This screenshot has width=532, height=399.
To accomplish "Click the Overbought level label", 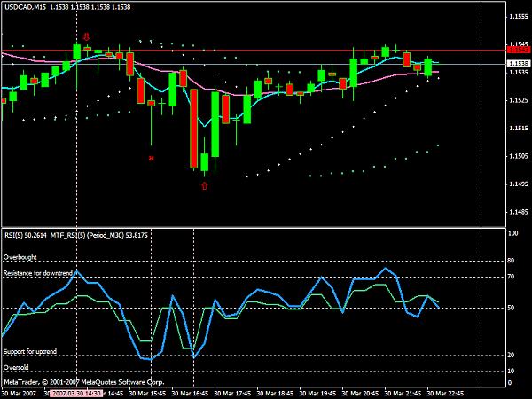I will (x=20, y=257).
